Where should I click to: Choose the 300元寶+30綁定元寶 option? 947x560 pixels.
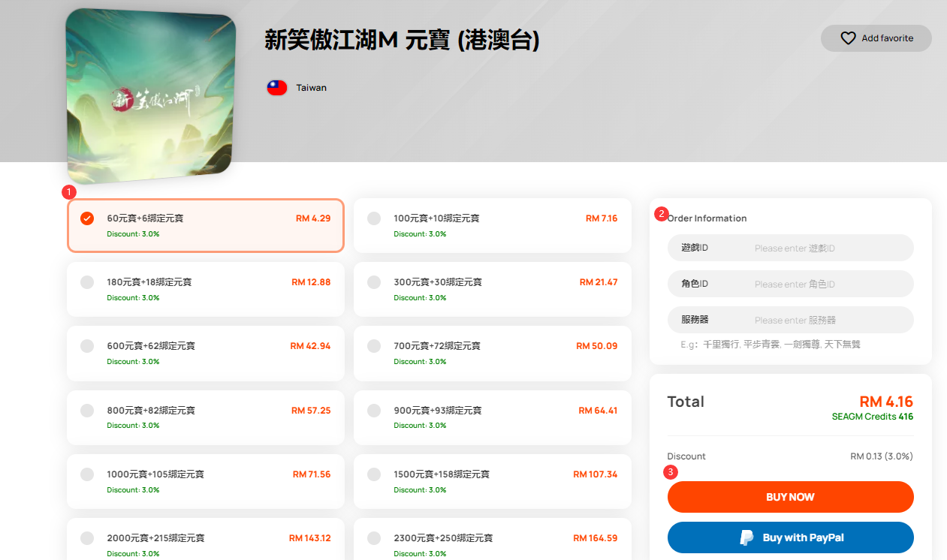coord(492,289)
